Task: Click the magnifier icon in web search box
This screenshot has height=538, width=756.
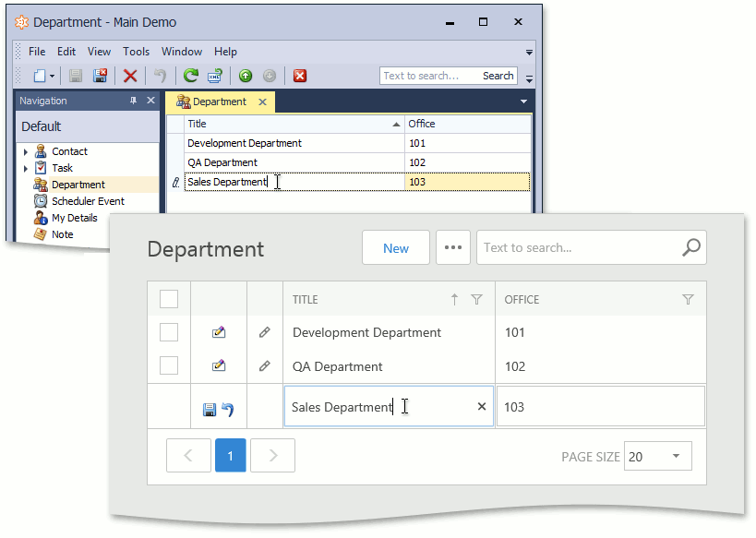Action: [690, 247]
